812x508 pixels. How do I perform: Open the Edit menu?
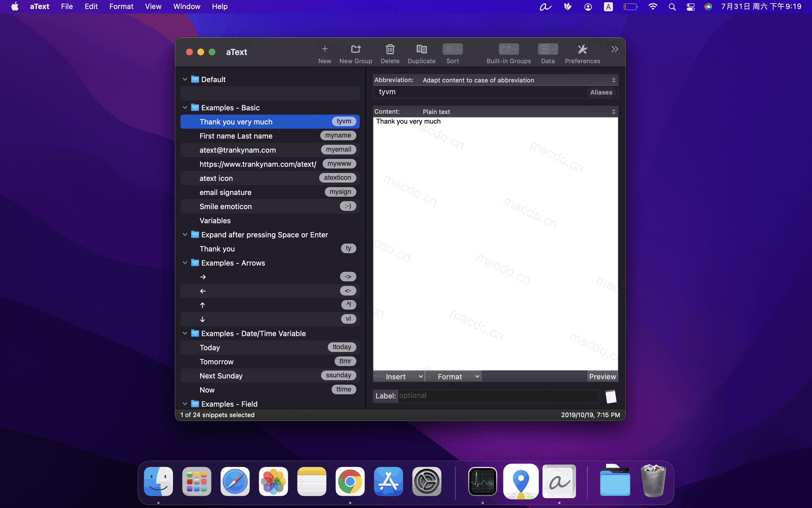pyautogui.click(x=91, y=7)
